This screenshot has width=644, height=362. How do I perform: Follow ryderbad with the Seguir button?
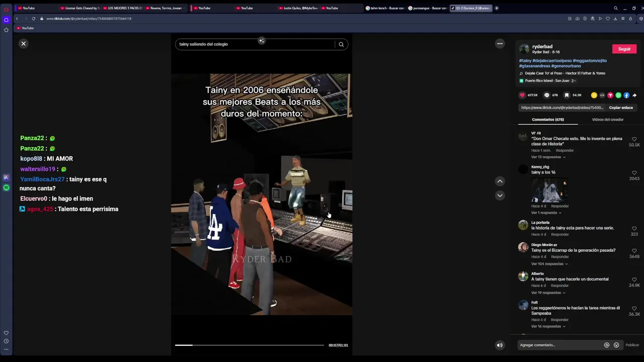(x=624, y=49)
